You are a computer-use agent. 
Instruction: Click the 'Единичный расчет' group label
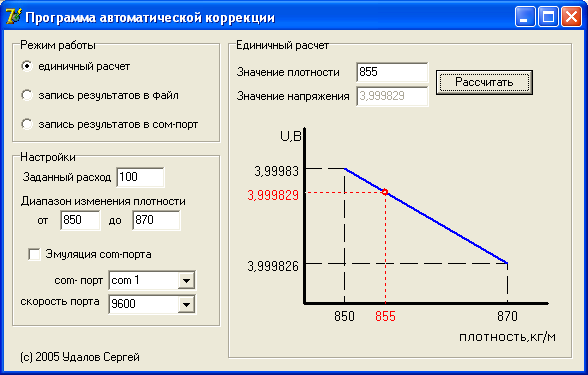[x=282, y=45]
